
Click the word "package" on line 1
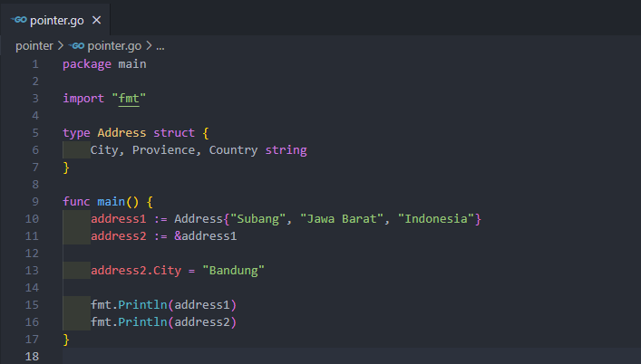pyautogui.click(x=87, y=64)
